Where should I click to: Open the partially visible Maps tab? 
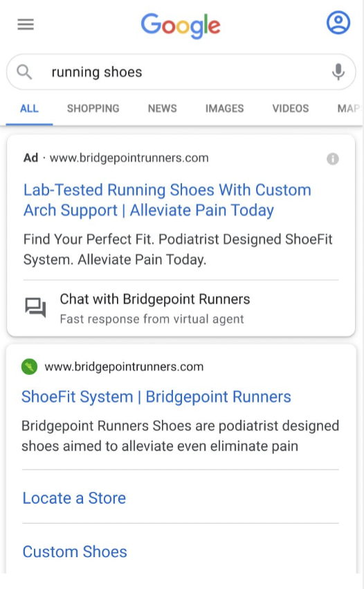click(x=348, y=109)
